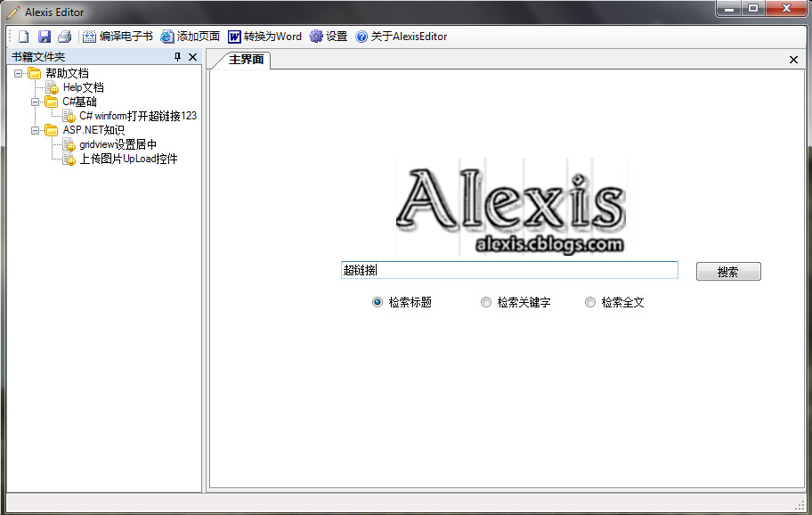Click 转换为Word toolbar item

[x=264, y=37]
